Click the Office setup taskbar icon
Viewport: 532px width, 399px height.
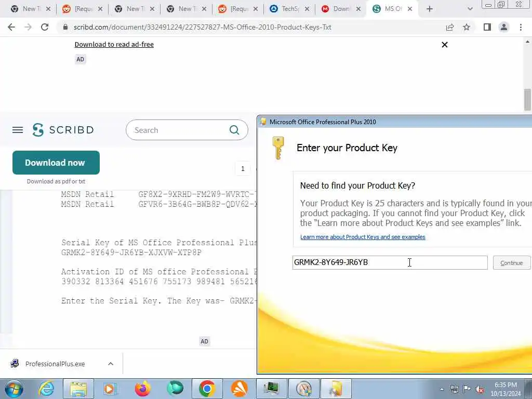coord(336,389)
